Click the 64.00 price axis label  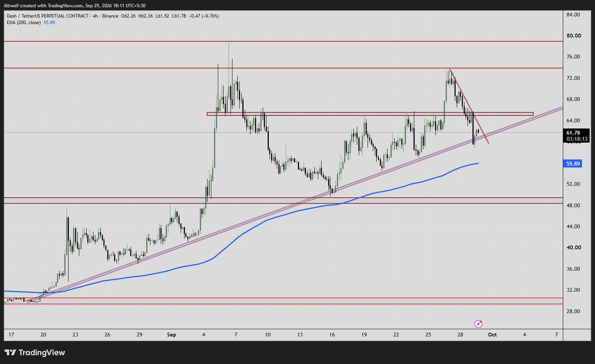574,120
